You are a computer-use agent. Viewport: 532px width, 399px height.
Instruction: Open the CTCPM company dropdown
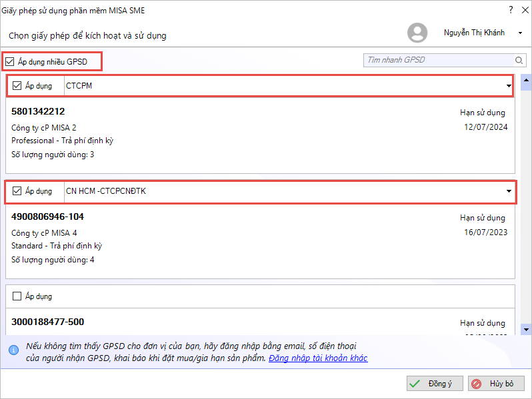point(508,86)
